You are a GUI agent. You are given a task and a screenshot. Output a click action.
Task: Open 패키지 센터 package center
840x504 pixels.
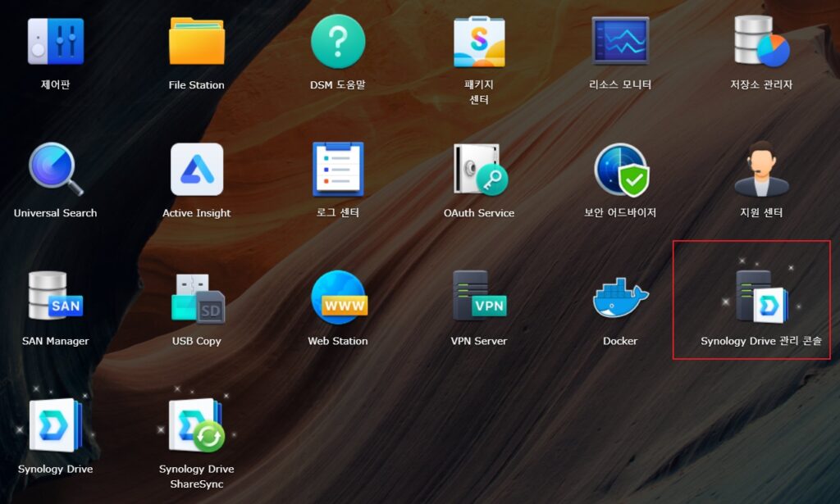(479, 42)
